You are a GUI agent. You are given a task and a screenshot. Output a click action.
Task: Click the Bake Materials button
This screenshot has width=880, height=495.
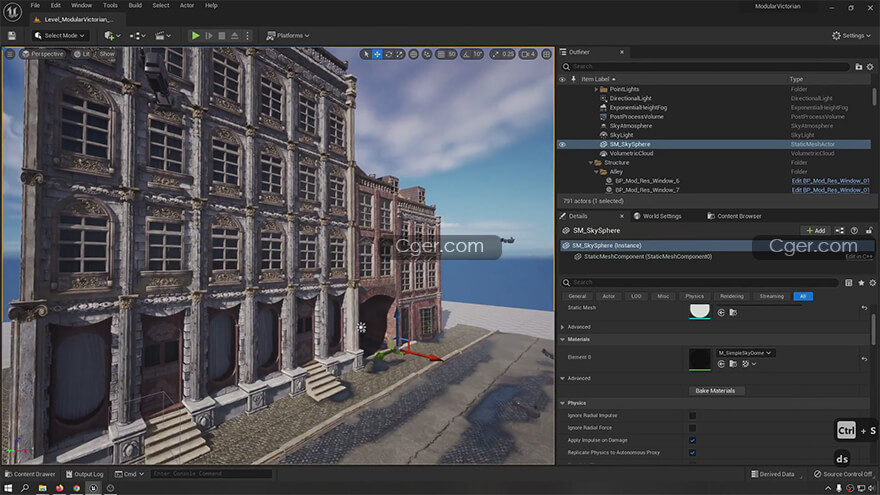[715, 390]
